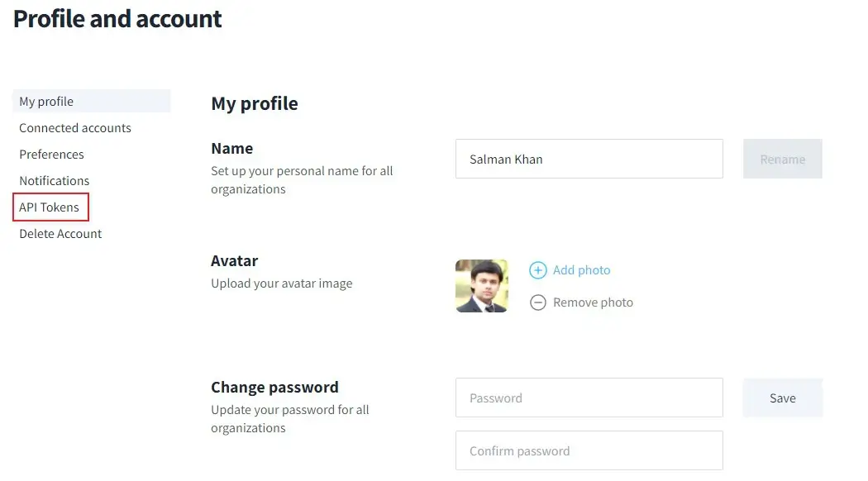Click the Avatar section label

pos(234,260)
